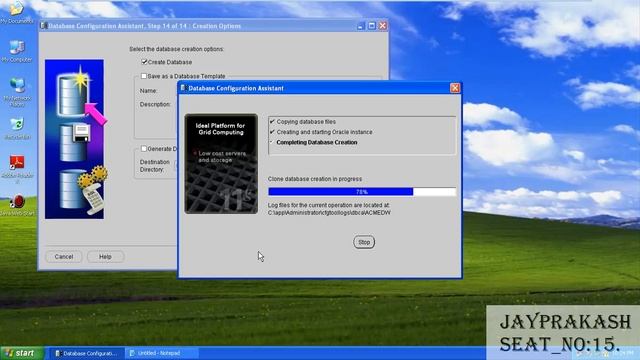
Task: Launch Adobe Reader desktop icon
Action: tap(17, 168)
